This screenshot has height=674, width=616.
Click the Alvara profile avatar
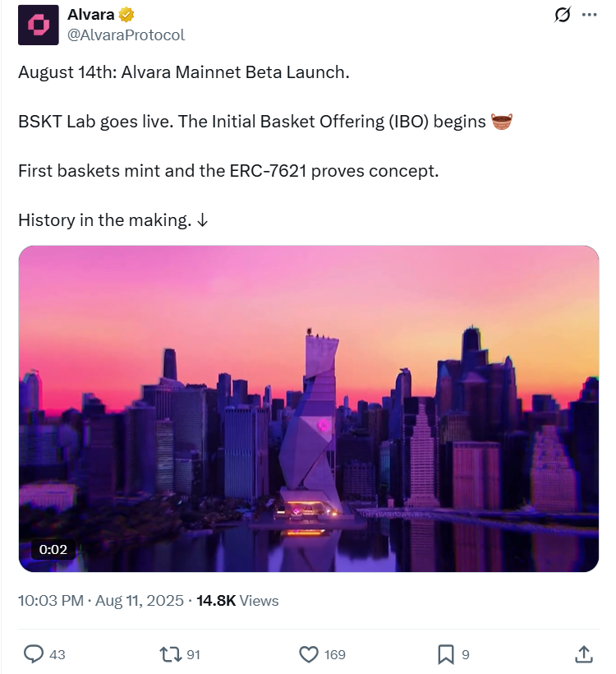[x=39, y=25]
